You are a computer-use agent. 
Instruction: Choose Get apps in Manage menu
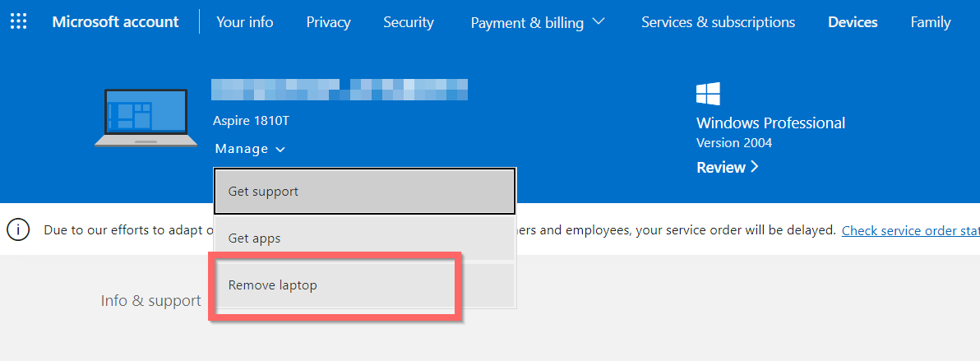tap(364, 238)
